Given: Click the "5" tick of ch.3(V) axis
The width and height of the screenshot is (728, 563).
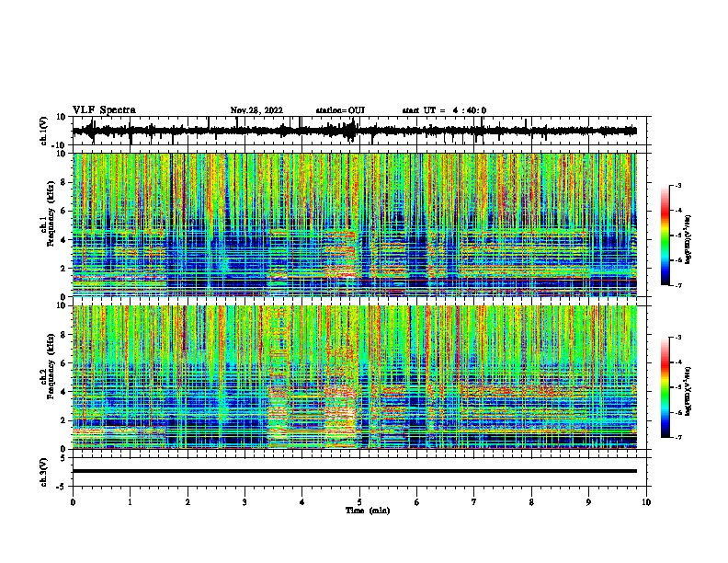Looking at the screenshot, I should point(64,458).
